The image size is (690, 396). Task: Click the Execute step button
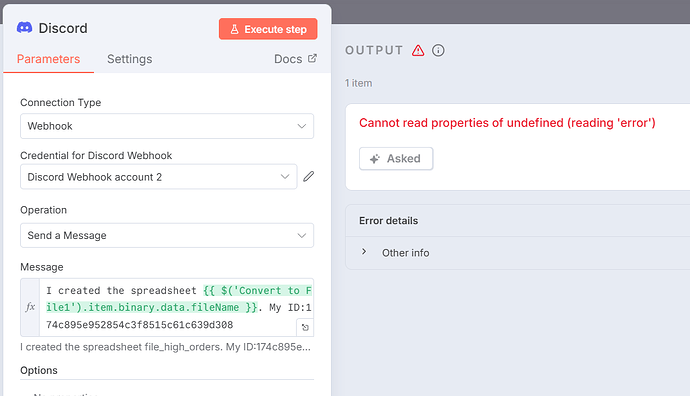268,29
